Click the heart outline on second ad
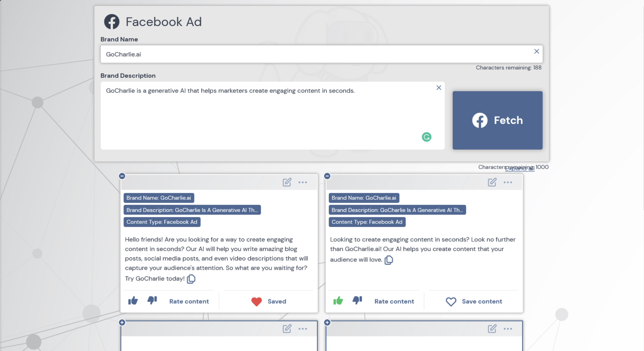The image size is (644, 351). tap(451, 302)
